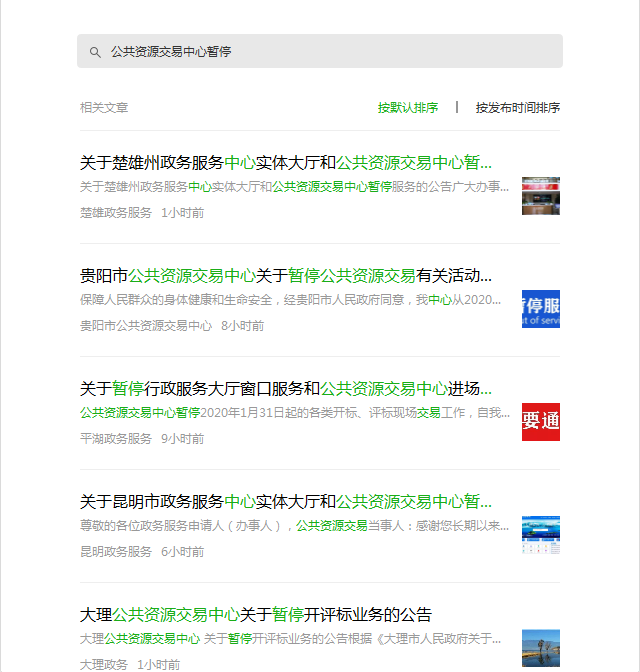This screenshot has height=672, width=640.
Task: Click the 楚雄政务服务 source account name
Action: pos(116,213)
